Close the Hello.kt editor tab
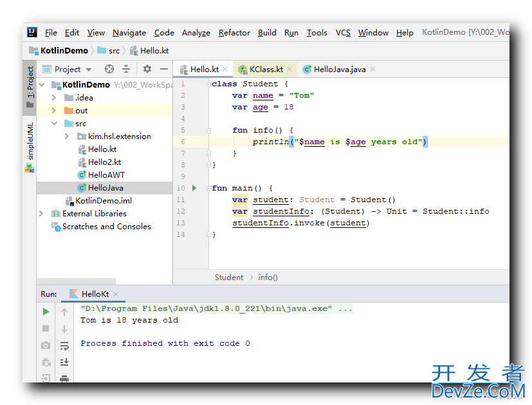This screenshot has height=405, width=532. [225, 70]
